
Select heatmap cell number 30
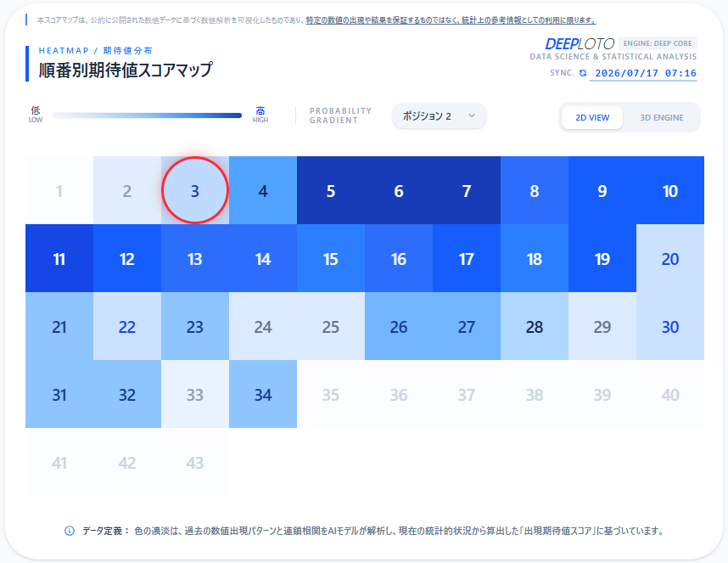[x=670, y=326]
